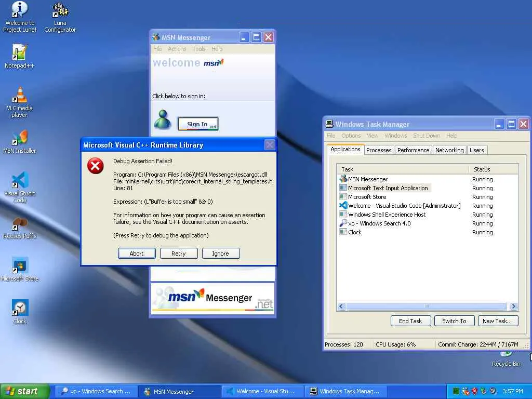Select Windows Shell Experience Host task
Screen dimensions: 532x399
pyautogui.click(x=428, y=215)
